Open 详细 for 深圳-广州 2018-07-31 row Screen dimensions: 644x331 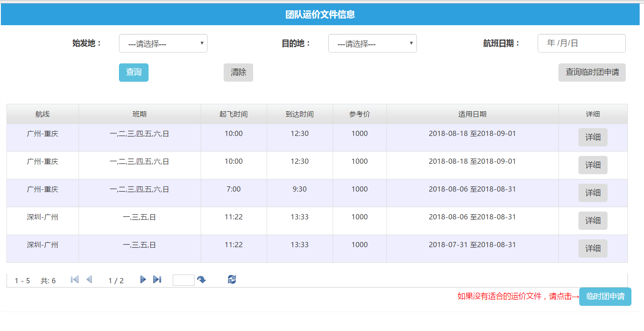[593, 248]
